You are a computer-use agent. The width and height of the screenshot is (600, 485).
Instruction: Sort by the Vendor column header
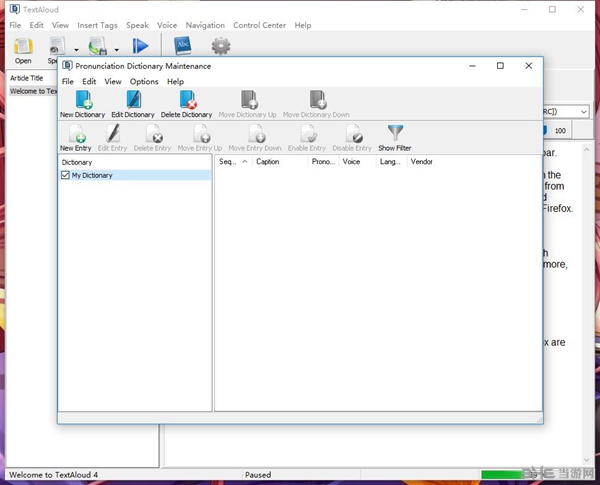click(423, 162)
